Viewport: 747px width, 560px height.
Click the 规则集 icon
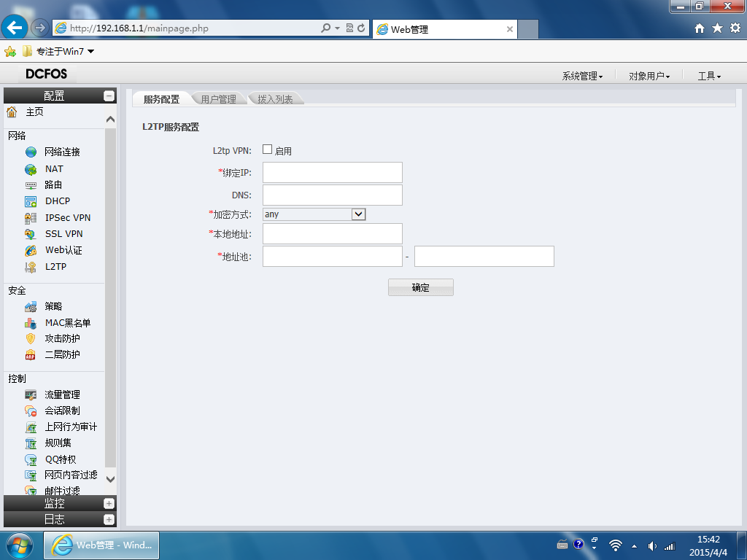31,443
